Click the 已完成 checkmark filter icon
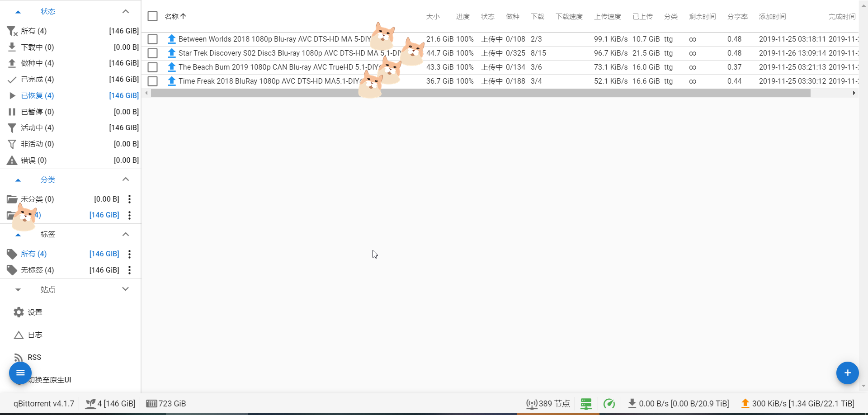868x415 pixels. pyautogui.click(x=12, y=80)
